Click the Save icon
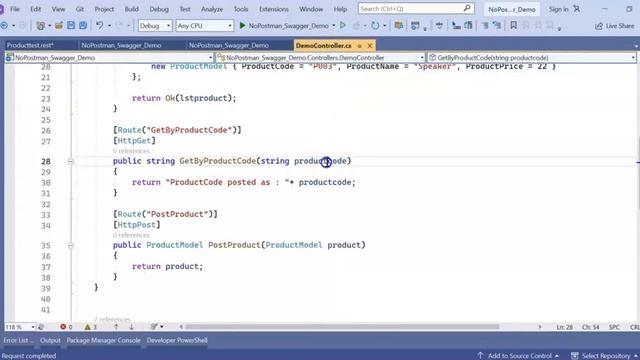The width and height of the screenshot is (640, 360). (71, 26)
